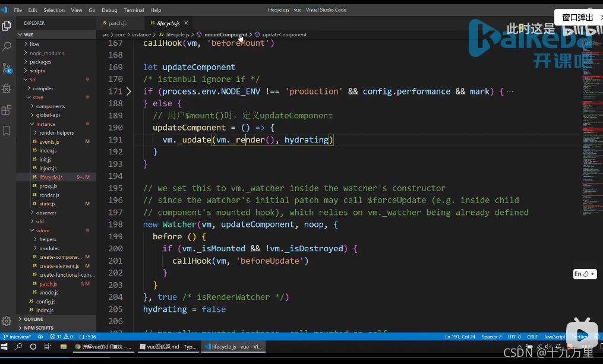603x364 pixels.
Task: Change the JavaScript language mode
Action: coord(554,337)
